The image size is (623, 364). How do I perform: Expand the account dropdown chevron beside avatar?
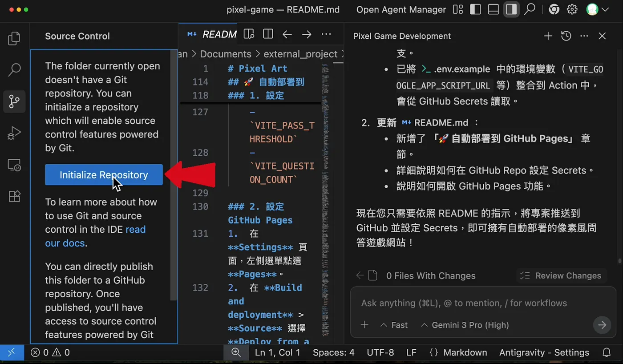pyautogui.click(x=605, y=9)
